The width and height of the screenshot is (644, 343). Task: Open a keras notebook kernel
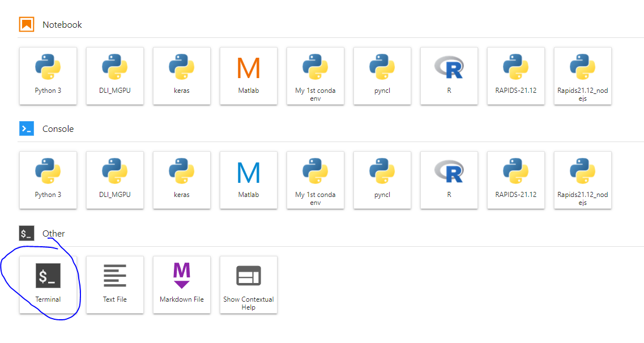click(x=182, y=76)
